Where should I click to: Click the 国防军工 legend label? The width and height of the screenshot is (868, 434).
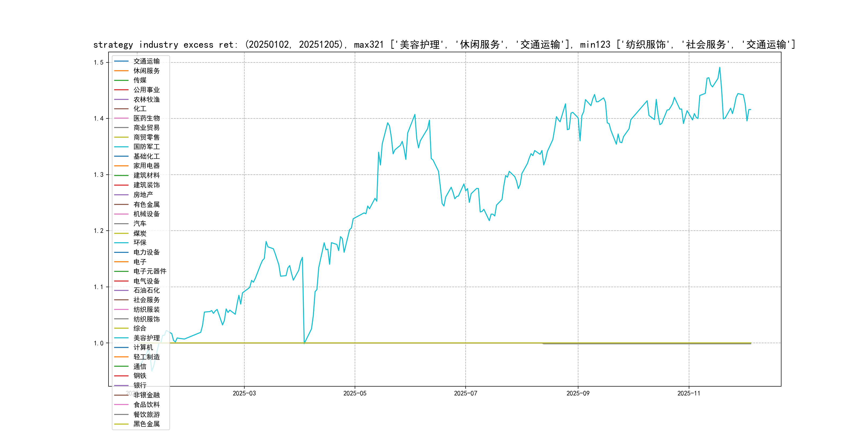point(146,147)
